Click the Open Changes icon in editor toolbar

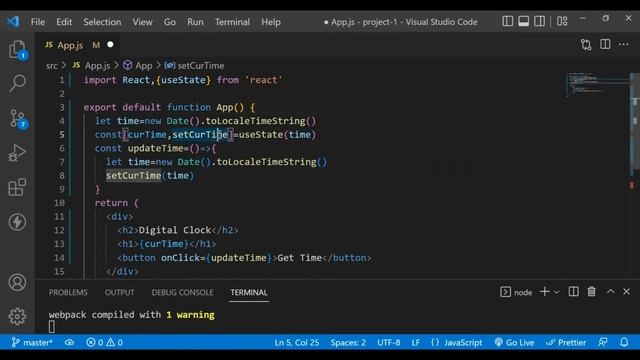pyautogui.click(x=586, y=44)
